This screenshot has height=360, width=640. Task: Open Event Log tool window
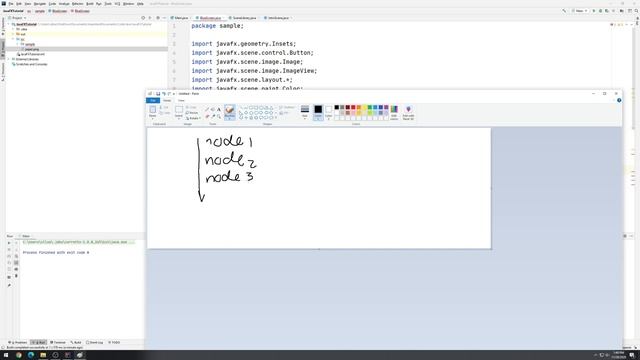(94, 342)
